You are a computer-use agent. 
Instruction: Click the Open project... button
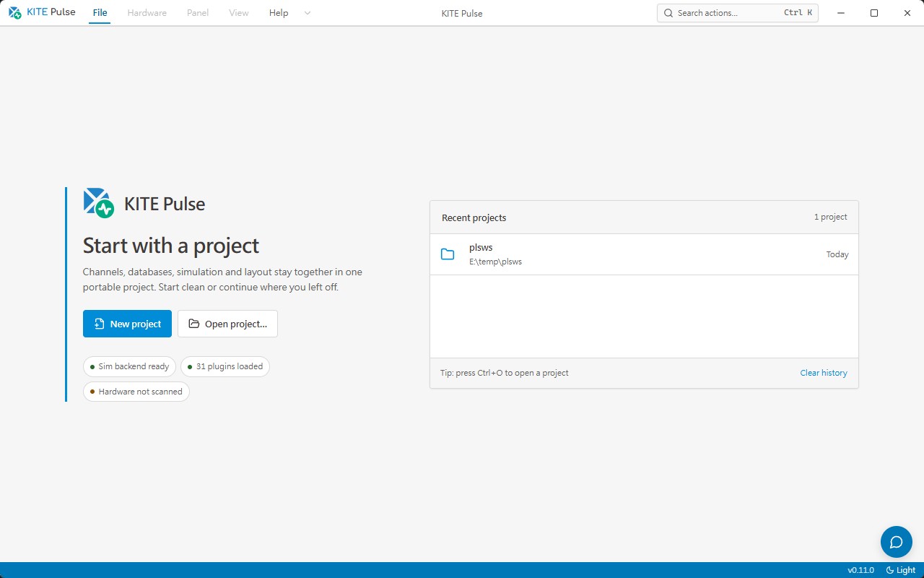pyautogui.click(x=227, y=324)
